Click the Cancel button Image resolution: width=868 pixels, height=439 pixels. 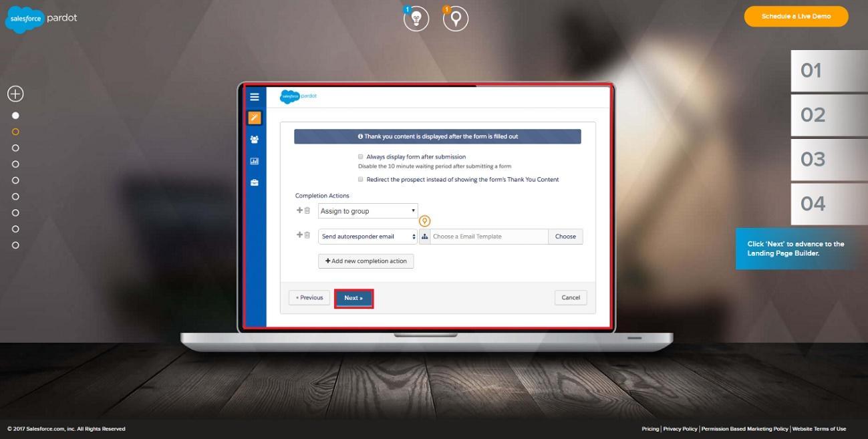click(571, 298)
